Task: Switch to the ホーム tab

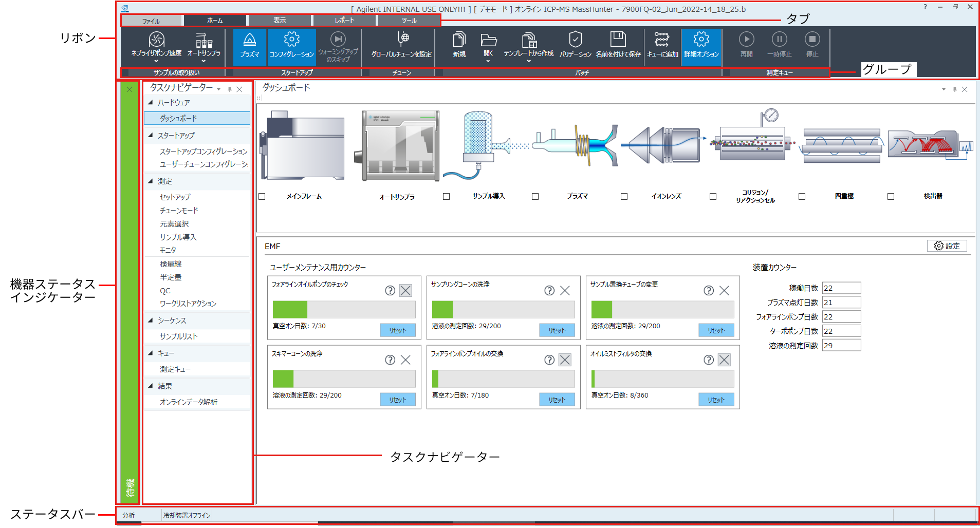Action: pos(215,21)
